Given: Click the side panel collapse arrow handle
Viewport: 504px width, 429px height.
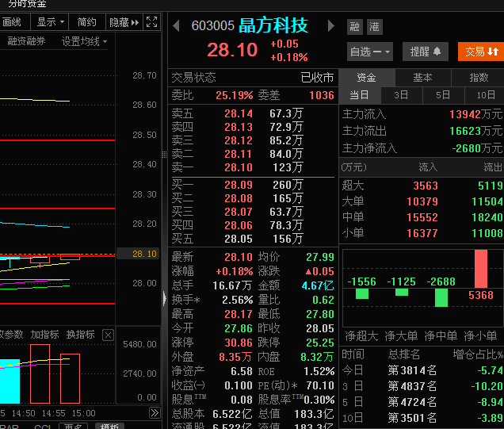Looking at the screenshot, I should (x=165, y=299).
